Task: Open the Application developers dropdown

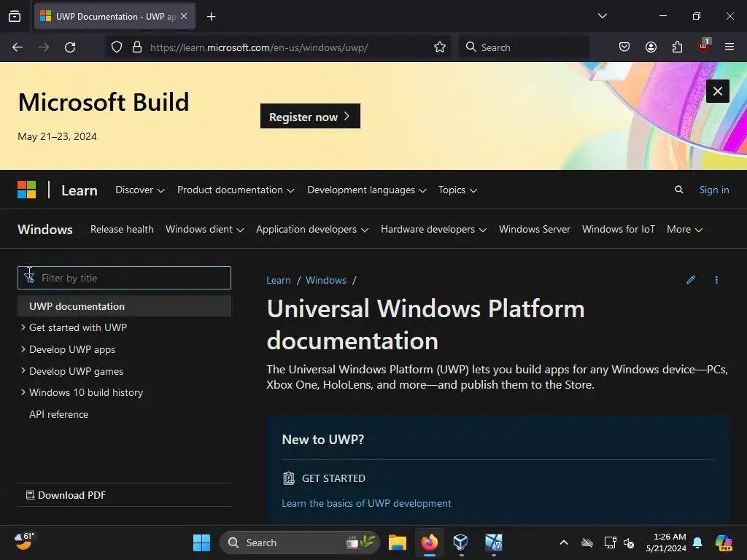Action: (x=312, y=229)
